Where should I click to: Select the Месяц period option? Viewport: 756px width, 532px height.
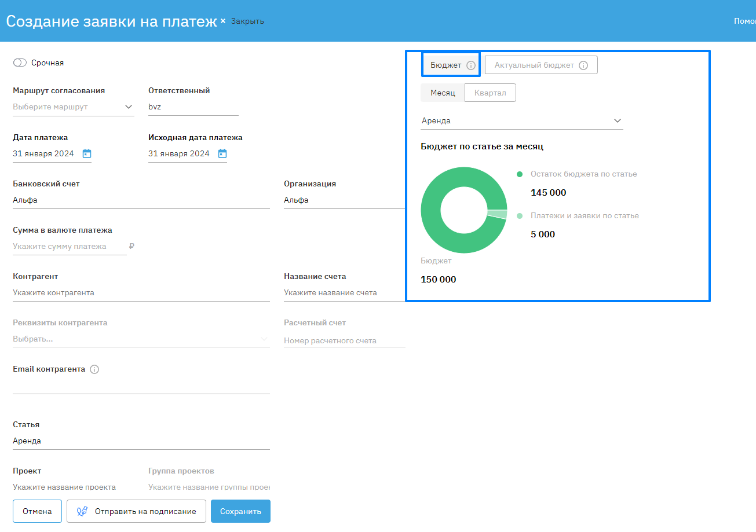coord(443,93)
